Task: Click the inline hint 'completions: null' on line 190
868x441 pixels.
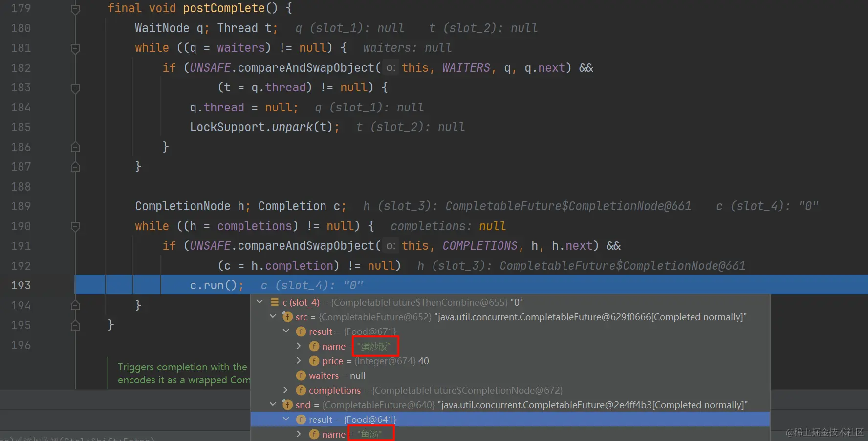Action: coord(448,226)
